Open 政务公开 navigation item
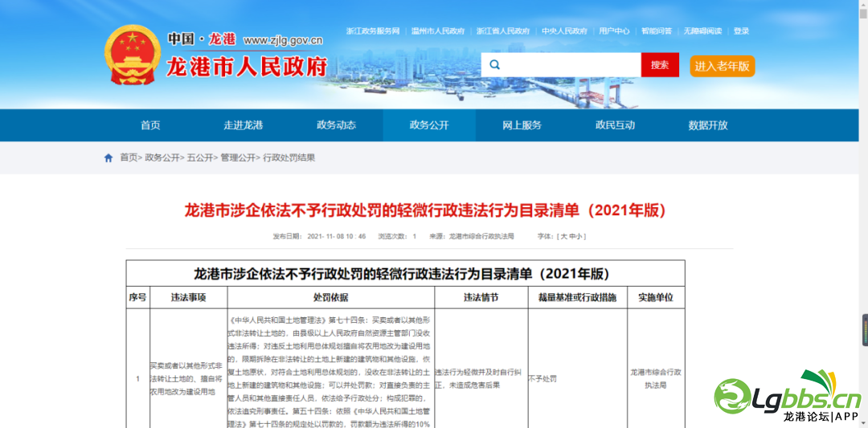Image resolution: width=868 pixels, height=428 pixels. click(x=429, y=125)
